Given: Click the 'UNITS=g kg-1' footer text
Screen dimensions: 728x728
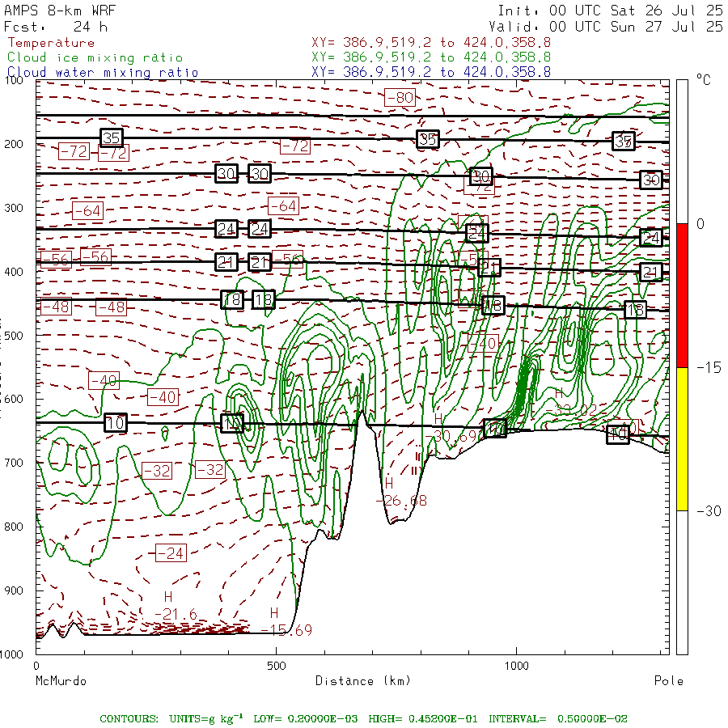Looking at the screenshot, I should (x=205, y=718).
